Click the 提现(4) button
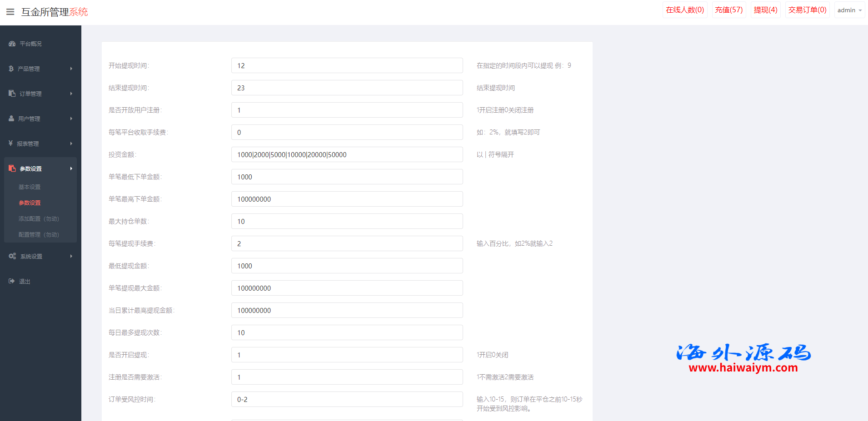 765,10
